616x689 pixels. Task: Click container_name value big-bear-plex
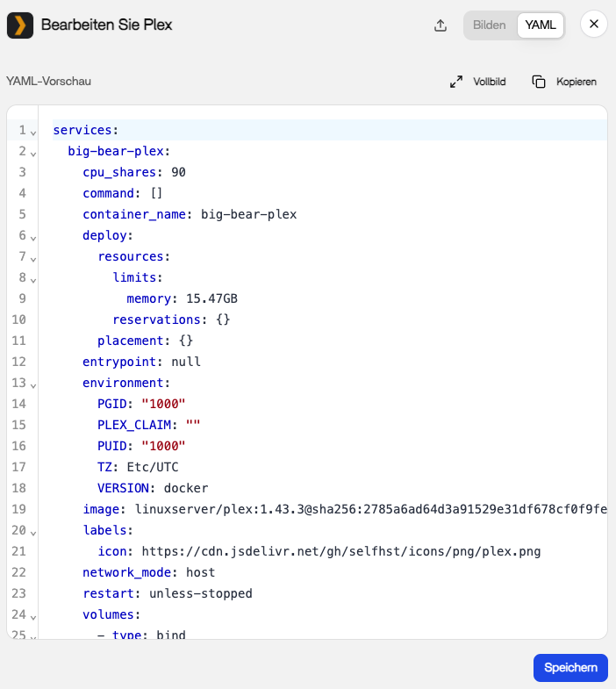pyautogui.click(x=248, y=214)
